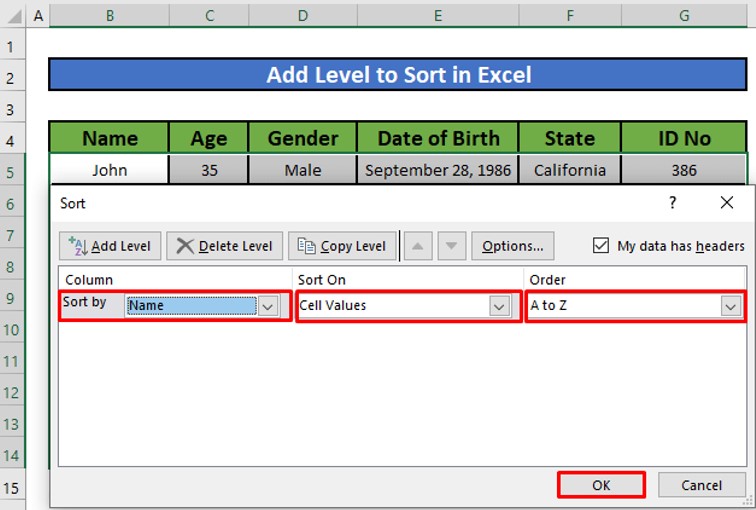The height and width of the screenshot is (510, 756).
Task: Select column D header
Action: click(303, 16)
